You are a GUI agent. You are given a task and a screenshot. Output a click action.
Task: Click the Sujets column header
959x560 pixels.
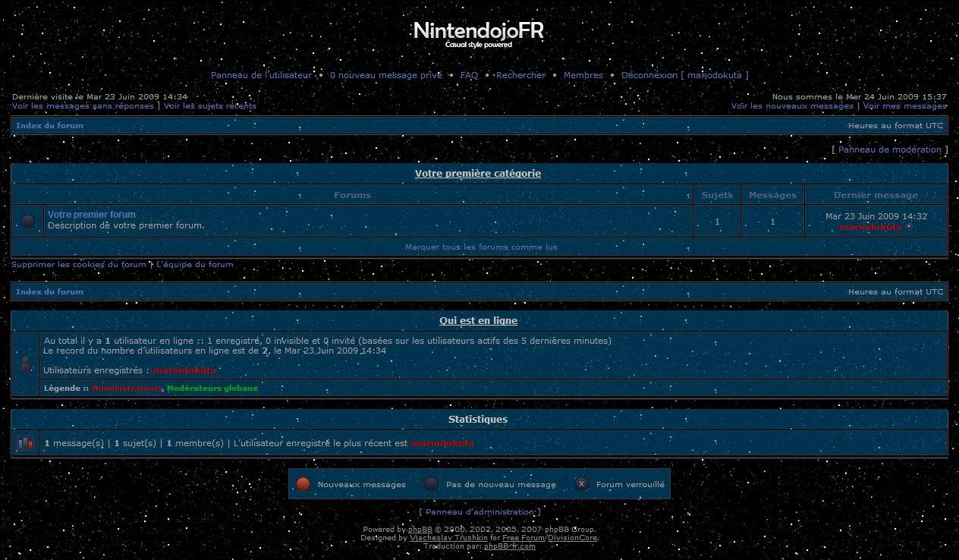tap(717, 195)
